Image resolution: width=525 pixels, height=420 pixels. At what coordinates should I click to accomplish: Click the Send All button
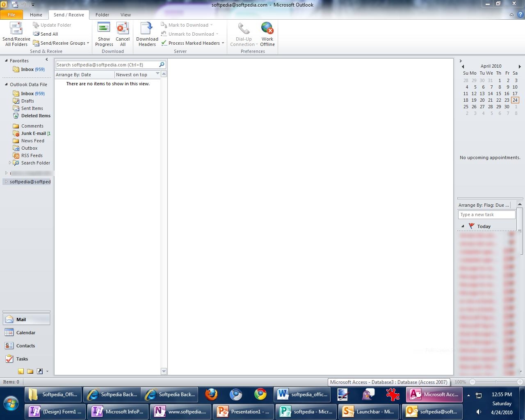(x=49, y=34)
